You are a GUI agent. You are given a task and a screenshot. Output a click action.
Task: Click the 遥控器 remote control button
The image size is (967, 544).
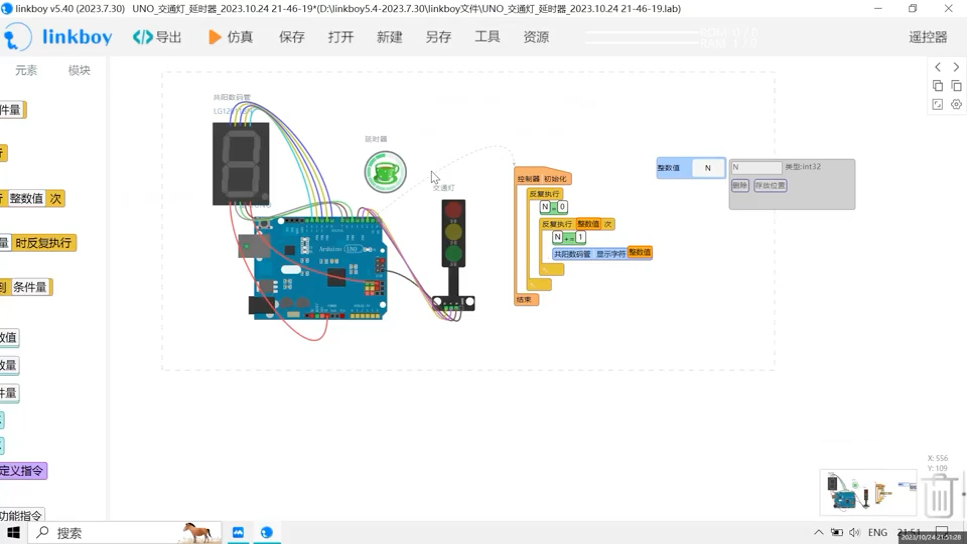click(x=928, y=37)
